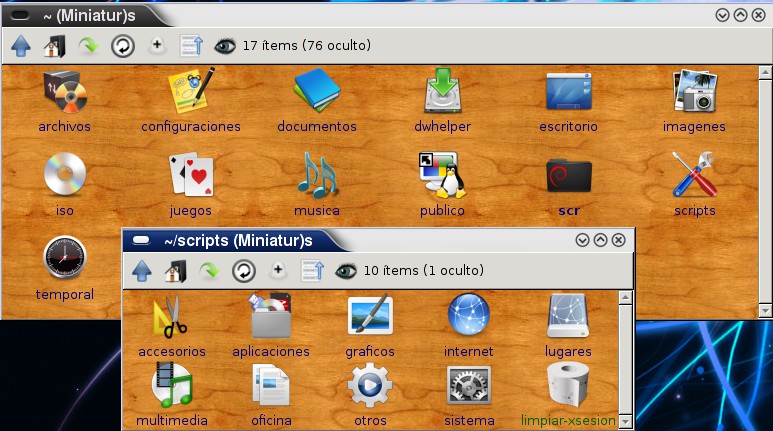Screen dimensions: 773x431
Task: Open the iso disc icon
Action: 65,174
